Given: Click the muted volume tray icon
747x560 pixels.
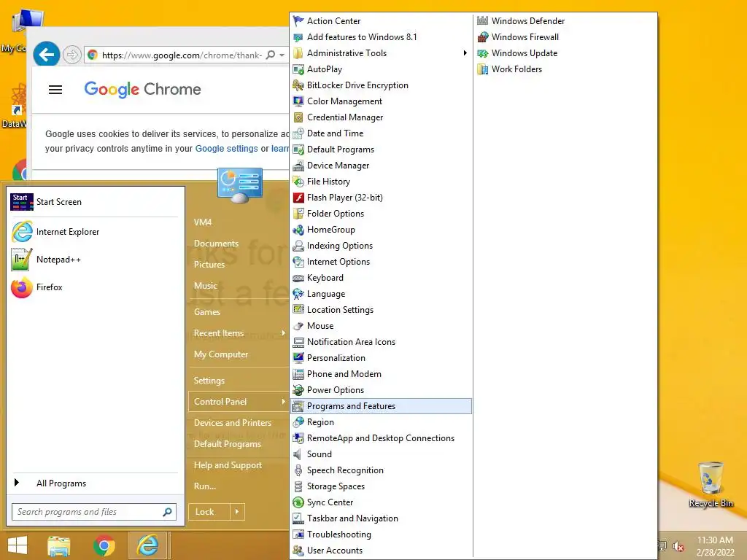Looking at the screenshot, I should 678,546.
